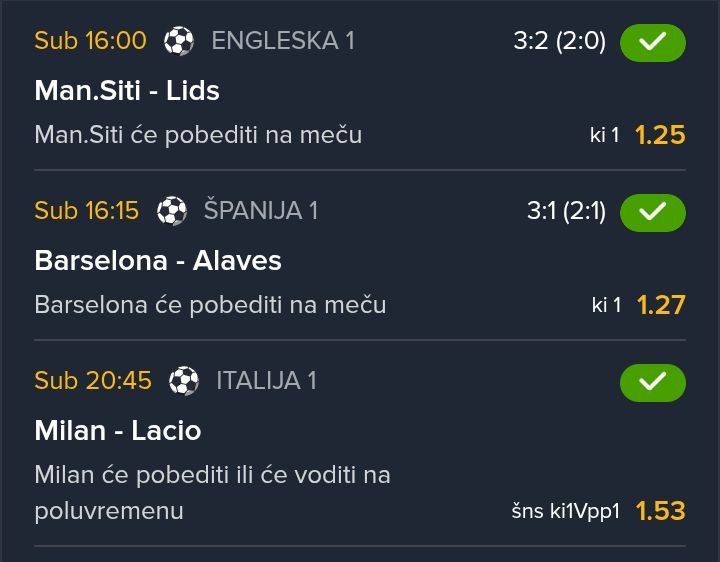
Task: Select the 1.53 odds value
Action: coord(660,511)
